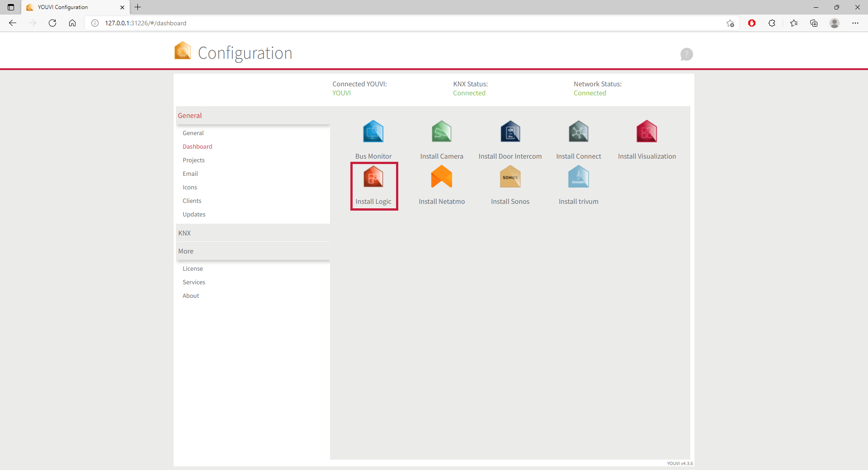868x470 pixels.
Task: Open the Bus Monitor app icon
Action: click(373, 132)
